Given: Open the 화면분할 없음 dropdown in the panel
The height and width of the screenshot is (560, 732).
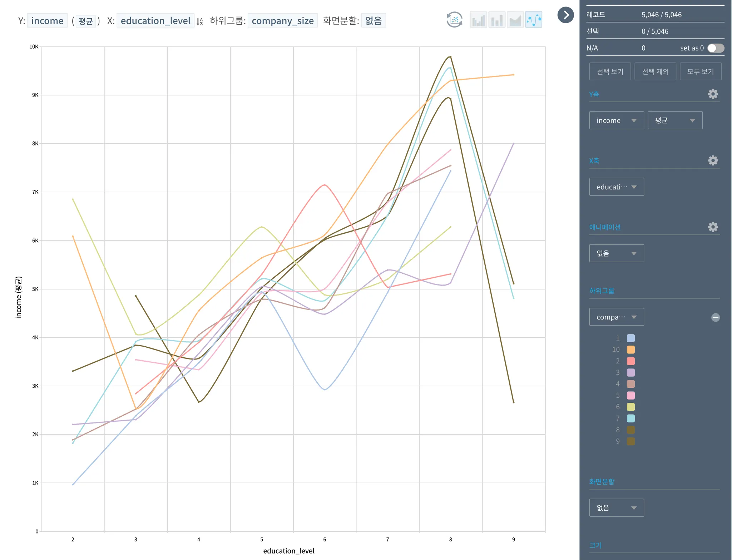Looking at the screenshot, I should coord(616,508).
